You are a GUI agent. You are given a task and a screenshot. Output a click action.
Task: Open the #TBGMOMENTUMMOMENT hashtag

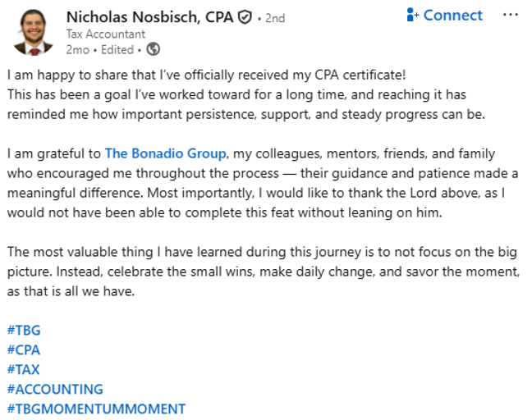click(x=96, y=409)
